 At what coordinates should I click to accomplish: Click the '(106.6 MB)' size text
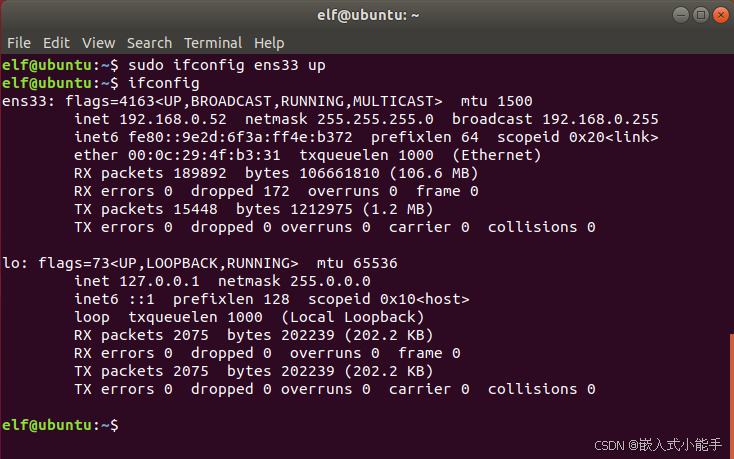click(x=433, y=173)
